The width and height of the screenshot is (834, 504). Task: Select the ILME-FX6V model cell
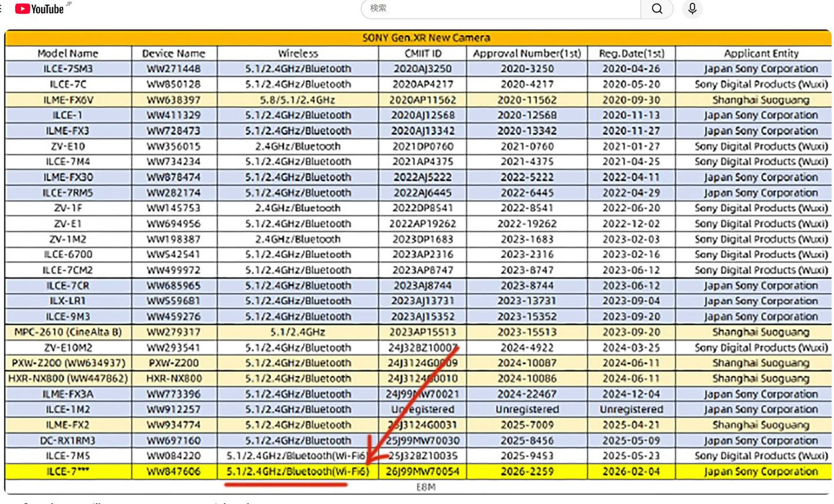(x=68, y=100)
